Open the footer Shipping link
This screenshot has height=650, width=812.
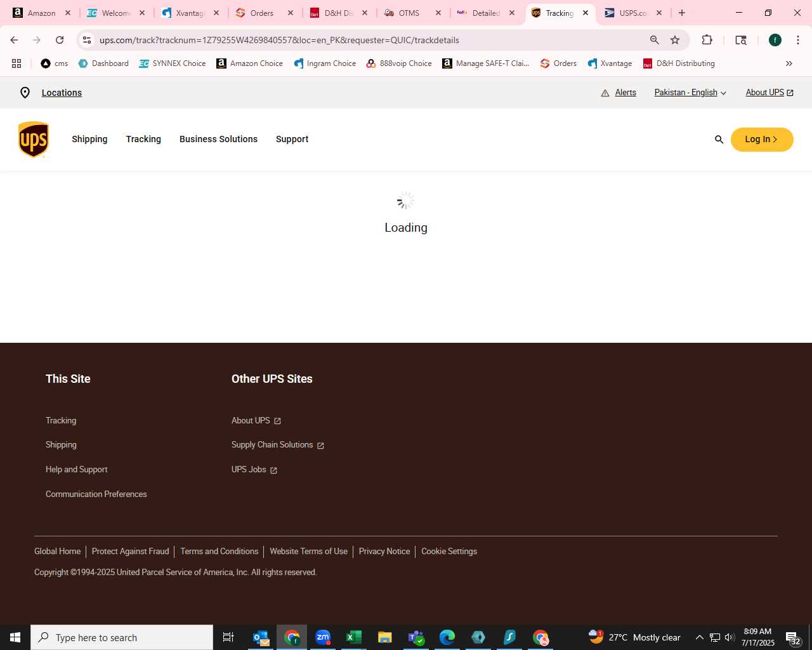[61, 445]
